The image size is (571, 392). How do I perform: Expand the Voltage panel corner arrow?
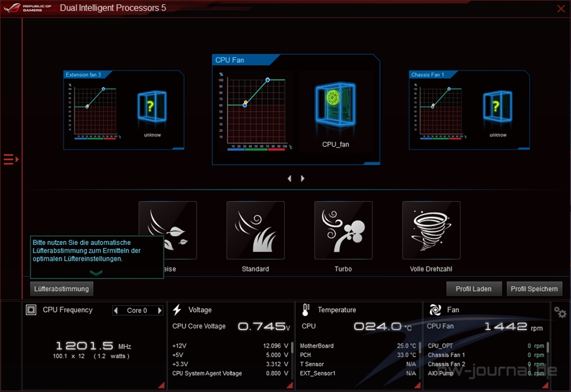coord(290,385)
